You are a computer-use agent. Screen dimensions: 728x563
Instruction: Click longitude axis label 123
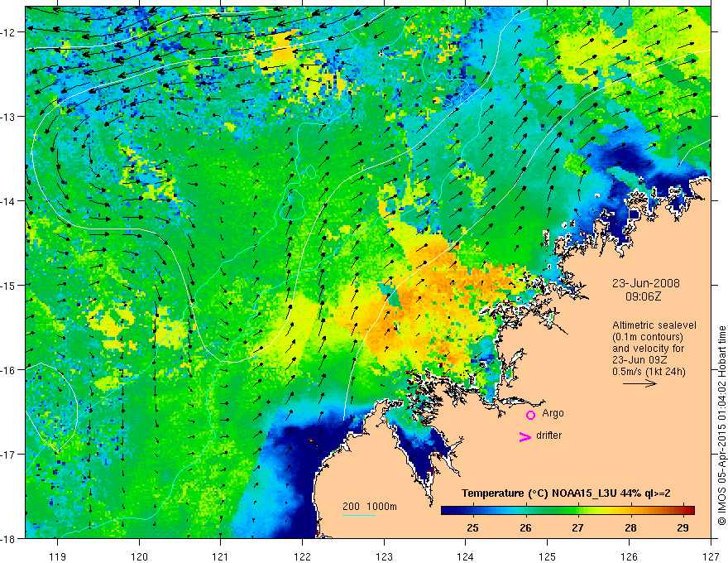pyautogui.click(x=384, y=556)
